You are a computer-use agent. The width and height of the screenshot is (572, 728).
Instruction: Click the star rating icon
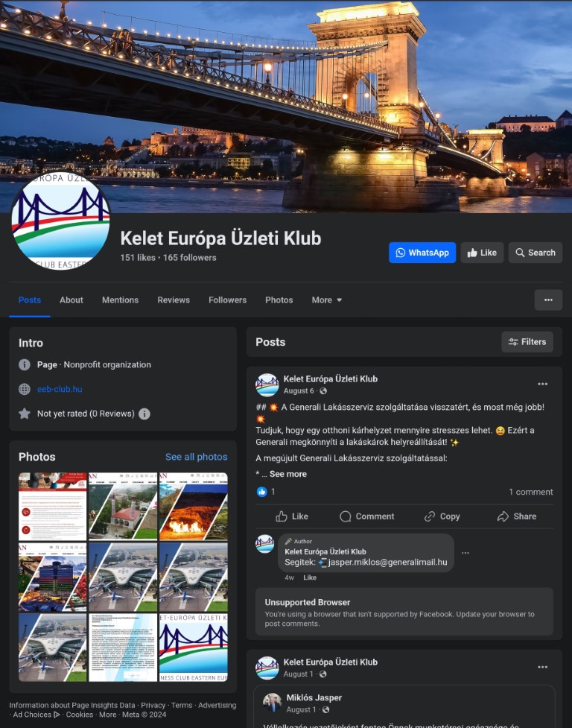click(x=24, y=414)
